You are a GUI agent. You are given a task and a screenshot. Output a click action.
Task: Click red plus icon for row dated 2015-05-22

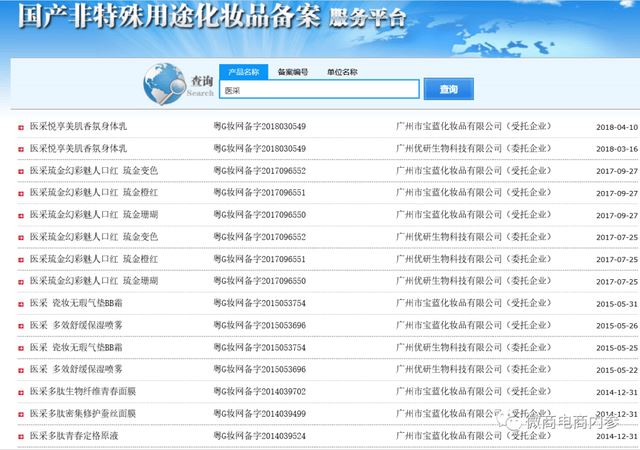pos(20,369)
